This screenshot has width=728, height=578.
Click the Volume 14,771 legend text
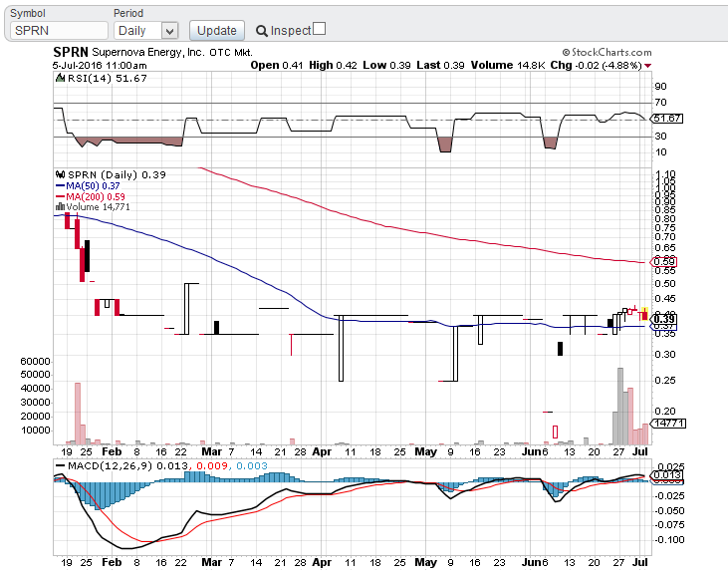[x=98, y=206]
